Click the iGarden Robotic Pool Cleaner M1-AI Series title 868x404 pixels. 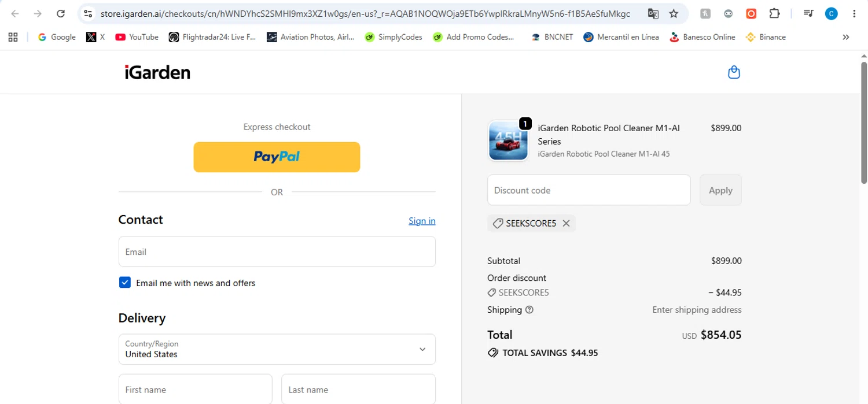[x=609, y=135]
